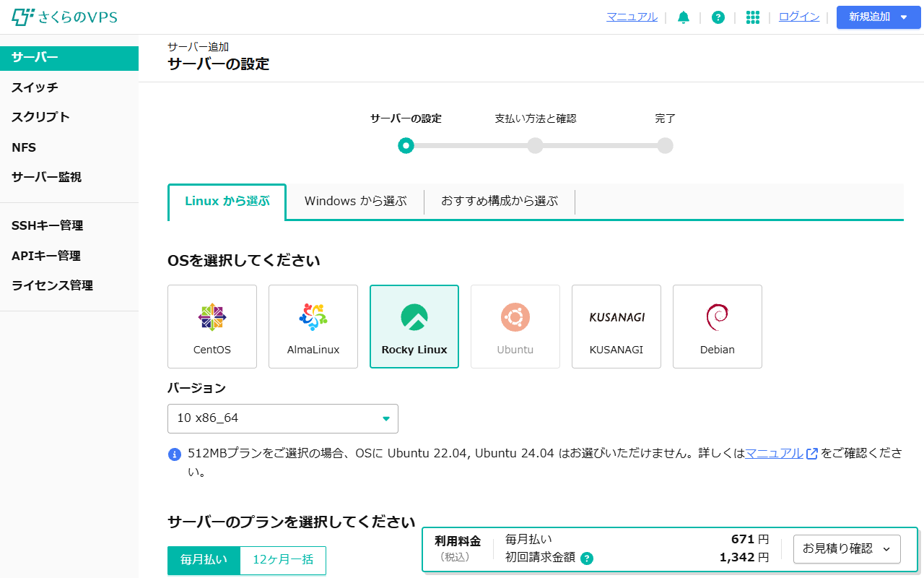The height and width of the screenshot is (578, 924).
Task: Open the バージョン dropdown showing 10 x86_64
Action: pos(283,418)
